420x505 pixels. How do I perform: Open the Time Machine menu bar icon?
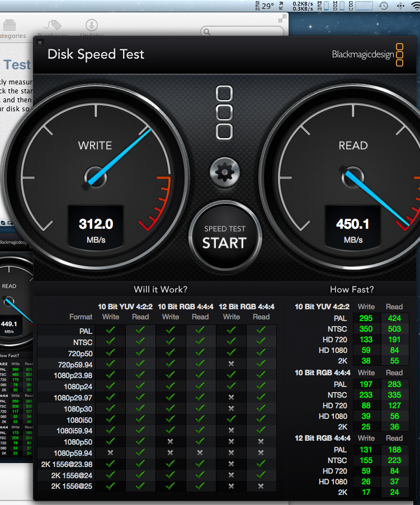click(383, 6)
